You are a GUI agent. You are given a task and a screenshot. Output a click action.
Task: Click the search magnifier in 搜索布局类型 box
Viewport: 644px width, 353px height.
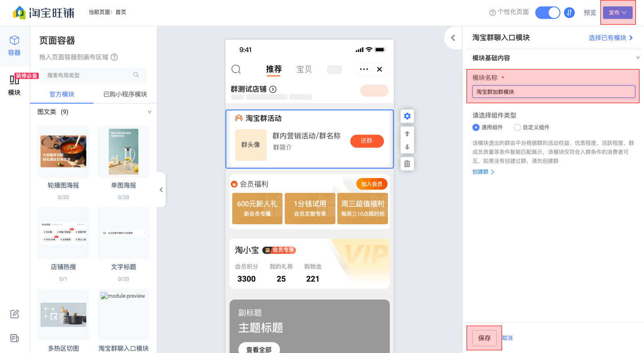(x=136, y=75)
